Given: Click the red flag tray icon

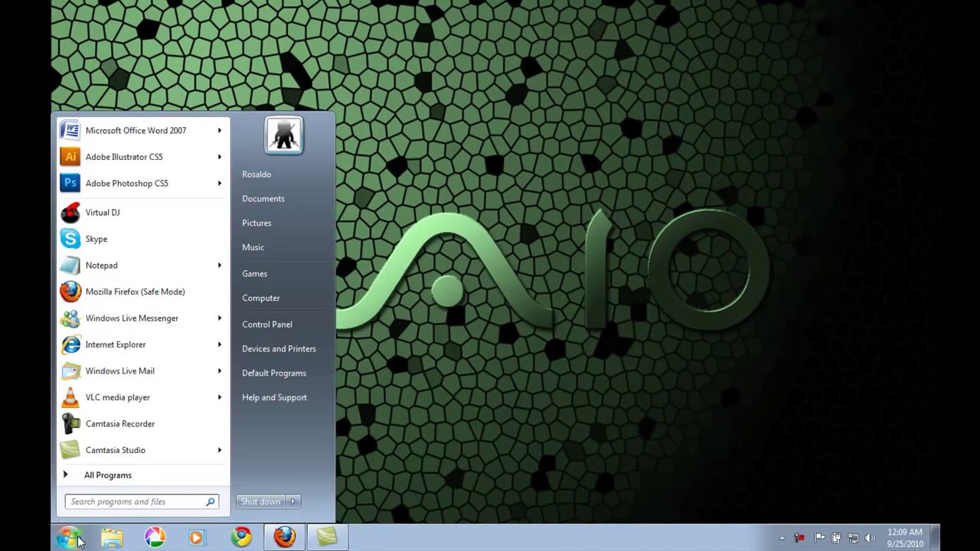Looking at the screenshot, I should click(x=799, y=538).
